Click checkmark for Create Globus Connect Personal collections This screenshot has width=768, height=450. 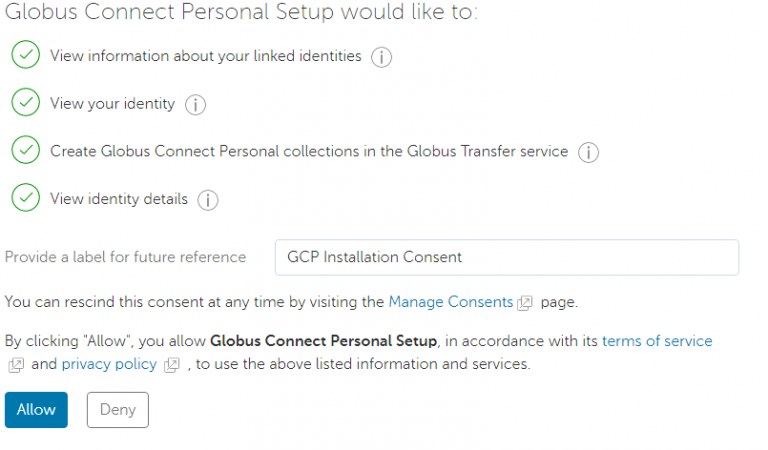[25, 151]
